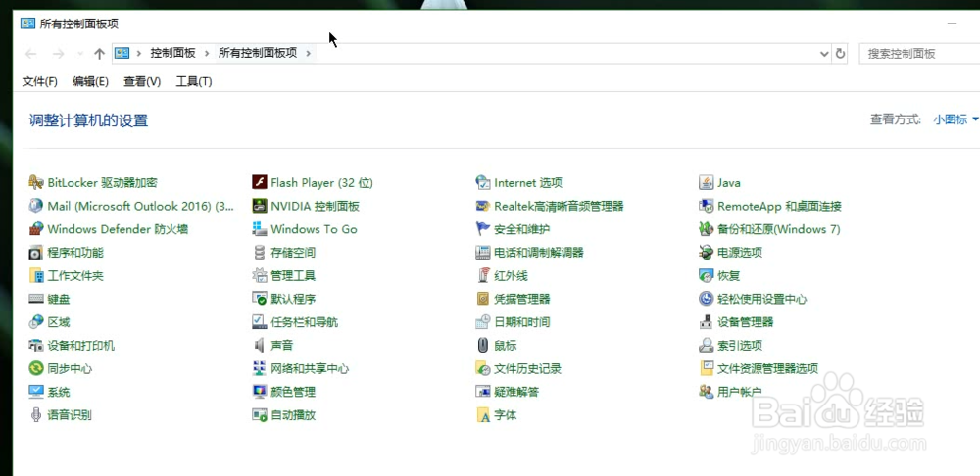This screenshot has width=980, height=476.
Task: Open the 鼠标 mouse icon
Action: [x=483, y=345]
